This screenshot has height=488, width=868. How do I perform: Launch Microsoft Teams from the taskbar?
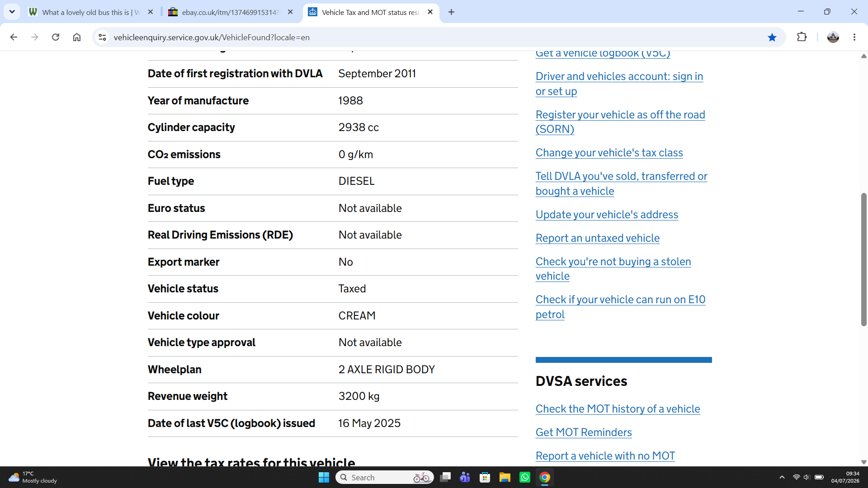click(465, 477)
